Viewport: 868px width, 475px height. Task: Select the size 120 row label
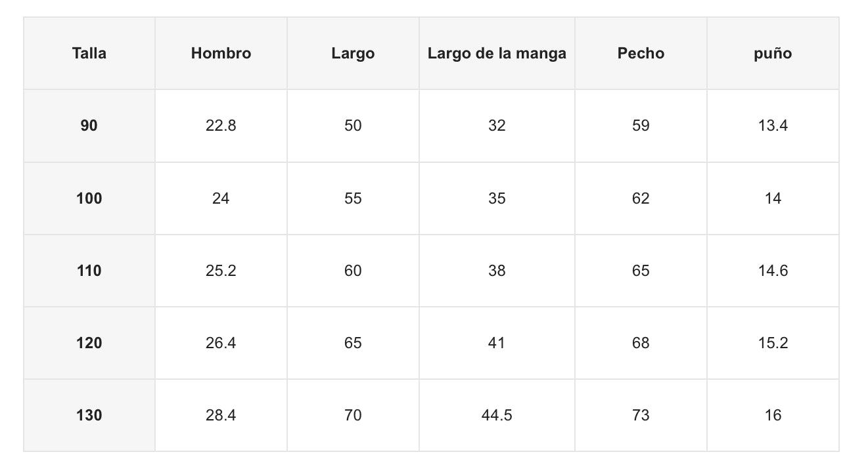tap(89, 343)
